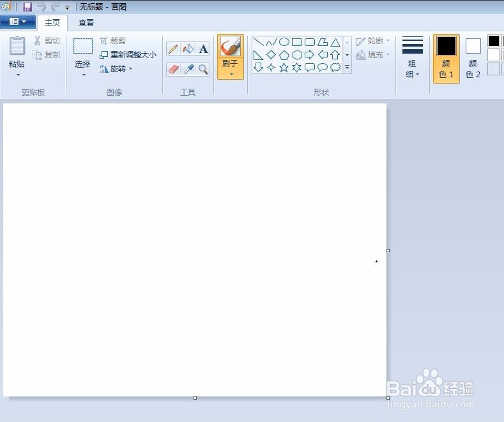Choose the Curve shape

tap(271, 42)
